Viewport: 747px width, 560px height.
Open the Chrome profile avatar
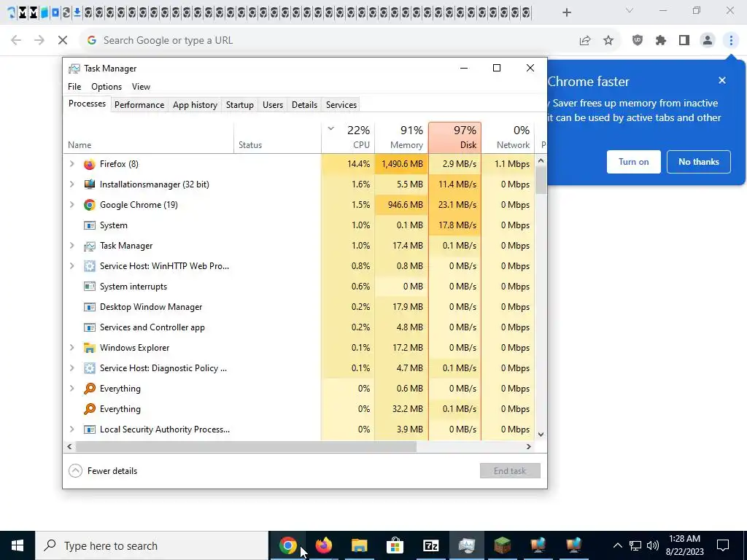[x=708, y=41]
